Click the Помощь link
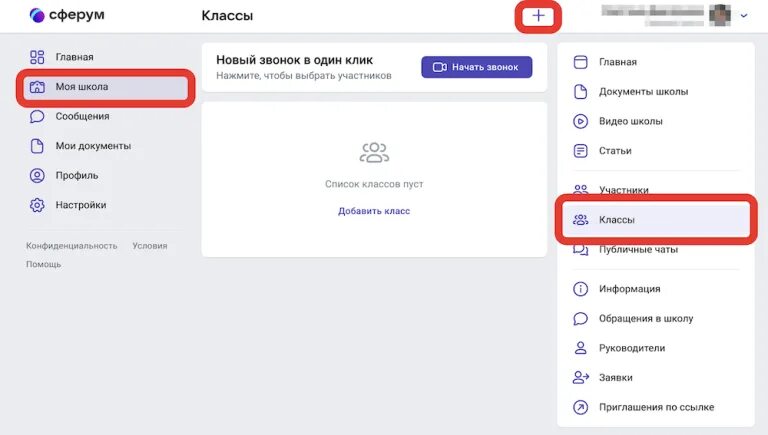Screen dimensions: 768x435 [x=44, y=265]
